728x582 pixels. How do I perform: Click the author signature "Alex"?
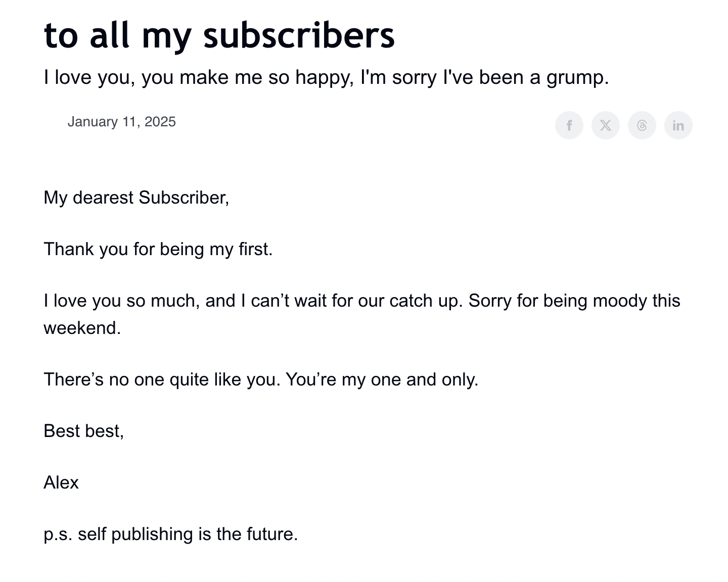[61, 482]
